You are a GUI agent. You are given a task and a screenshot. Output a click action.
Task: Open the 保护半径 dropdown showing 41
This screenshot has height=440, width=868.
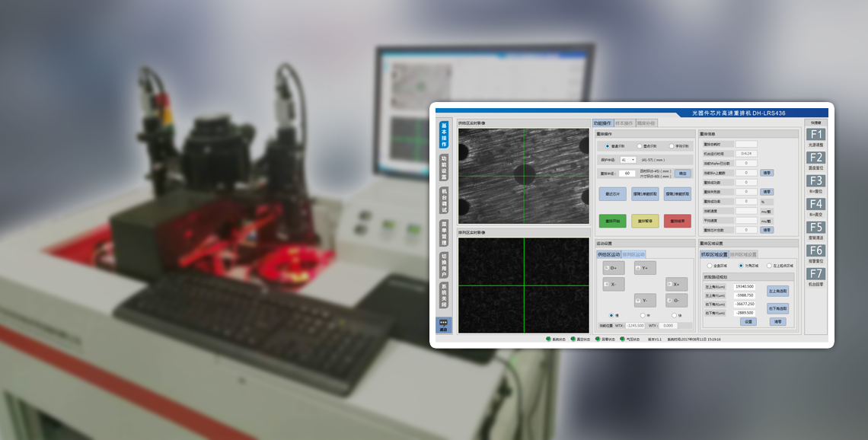coord(628,160)
